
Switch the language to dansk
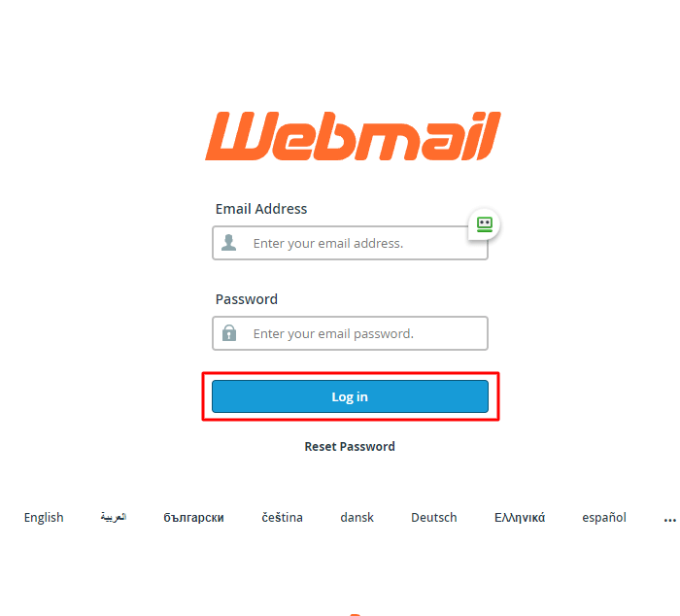coord(357,518)
